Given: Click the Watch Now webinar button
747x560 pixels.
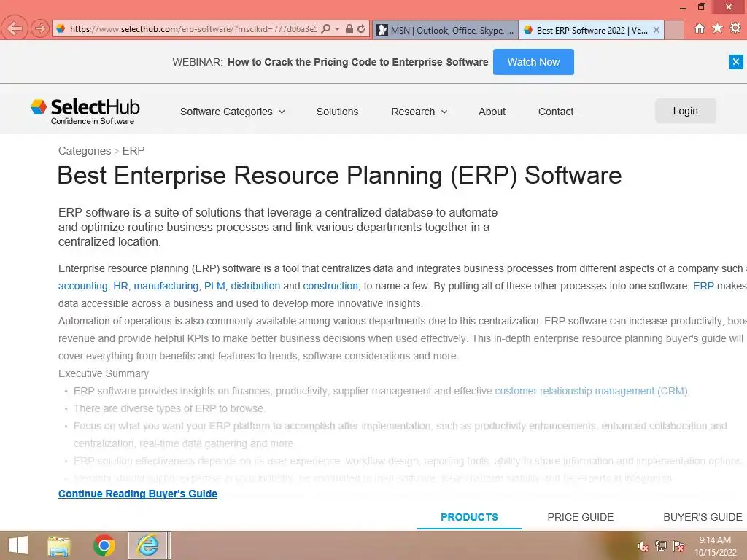Looking at the screenshot, I should pyautogui.click(x=533, y=62).
